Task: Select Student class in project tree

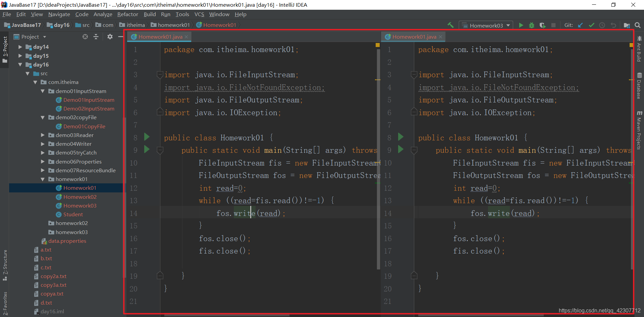Action: point(73,214)
